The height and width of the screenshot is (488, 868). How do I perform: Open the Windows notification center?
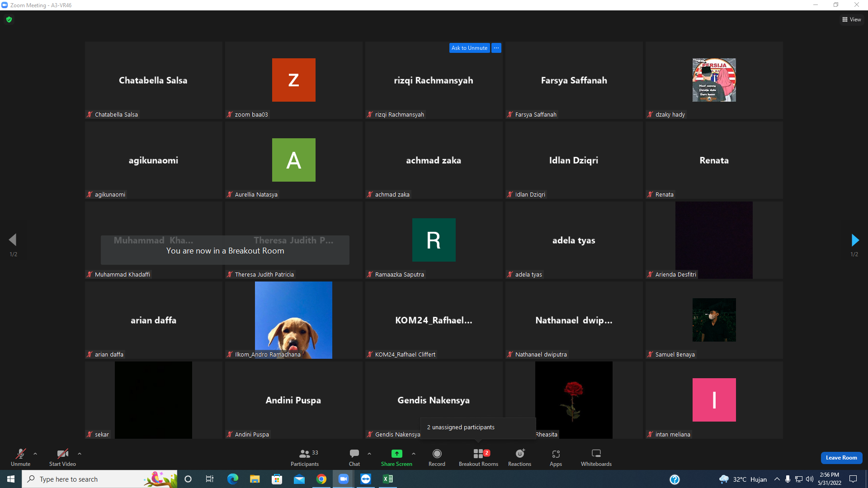click(853, 479)
